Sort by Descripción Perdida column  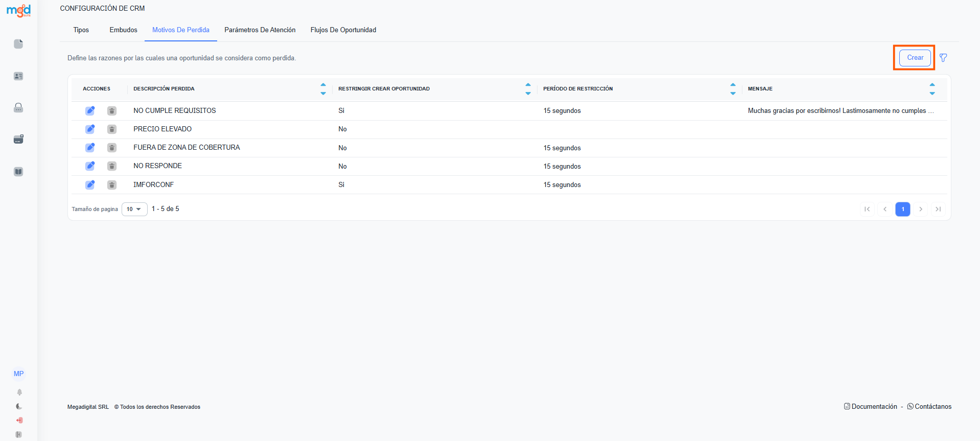point(323,89)
